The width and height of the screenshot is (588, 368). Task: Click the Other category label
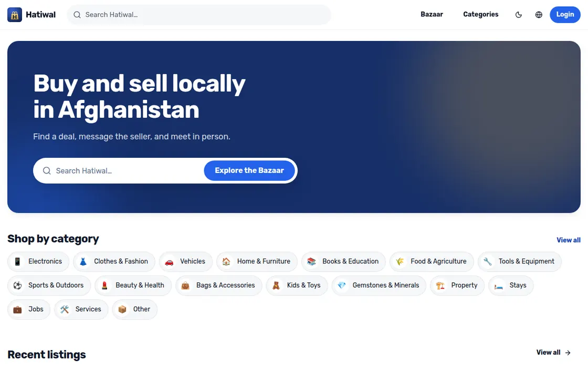(141, 309)
